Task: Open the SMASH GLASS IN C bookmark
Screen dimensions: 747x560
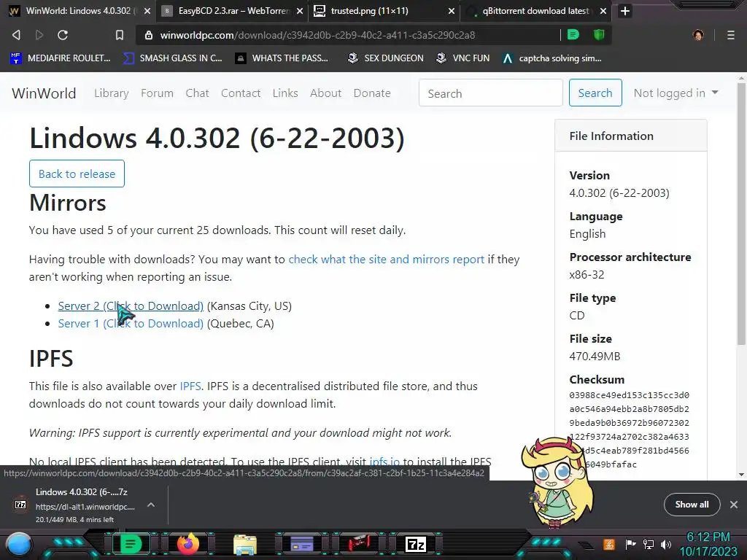Action: point(173,58)
